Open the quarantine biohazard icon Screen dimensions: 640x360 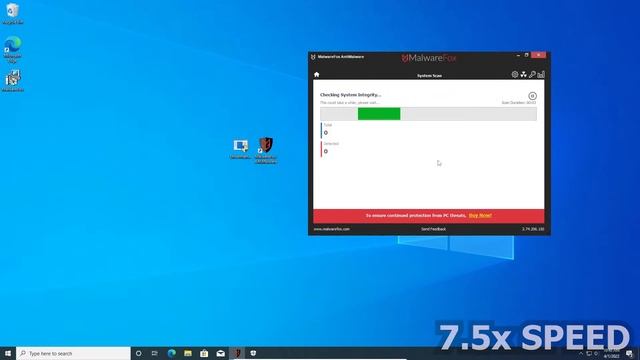pos(523,74)
